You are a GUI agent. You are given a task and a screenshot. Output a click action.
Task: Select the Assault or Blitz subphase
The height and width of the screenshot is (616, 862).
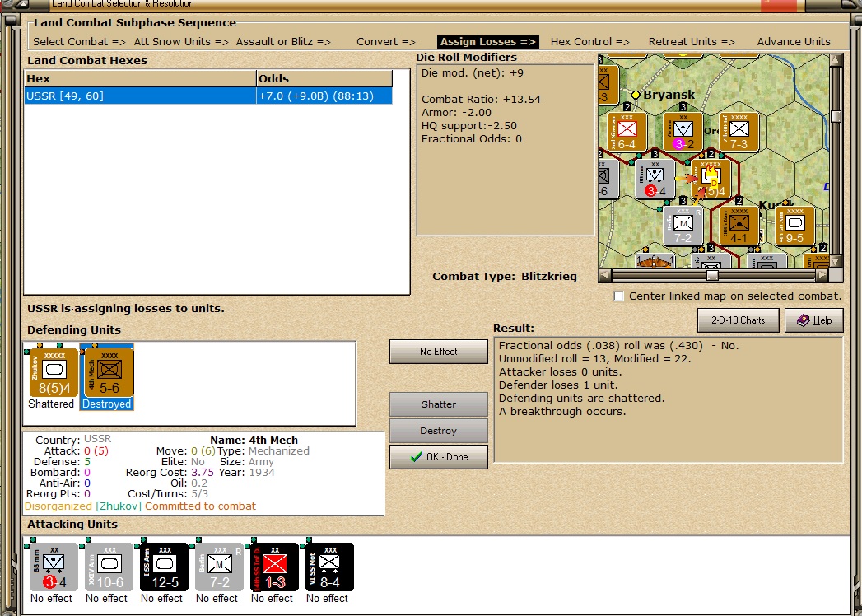tap(283, 42)
